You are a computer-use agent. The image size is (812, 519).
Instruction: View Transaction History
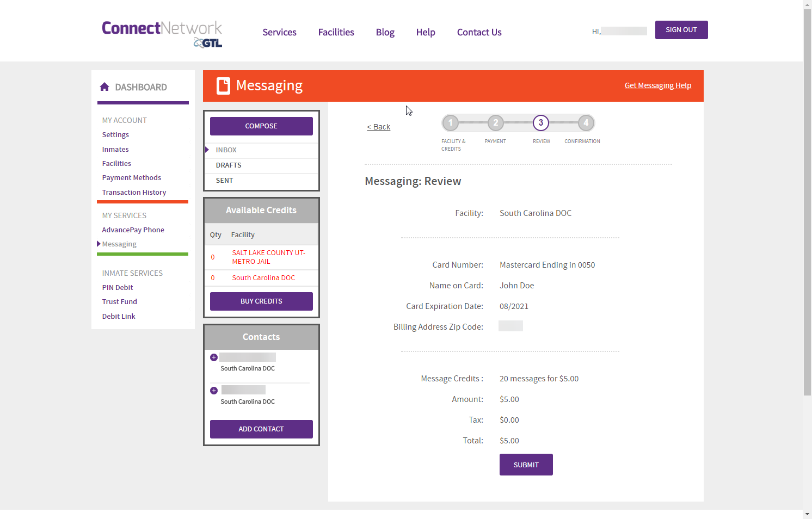(134, 193)
